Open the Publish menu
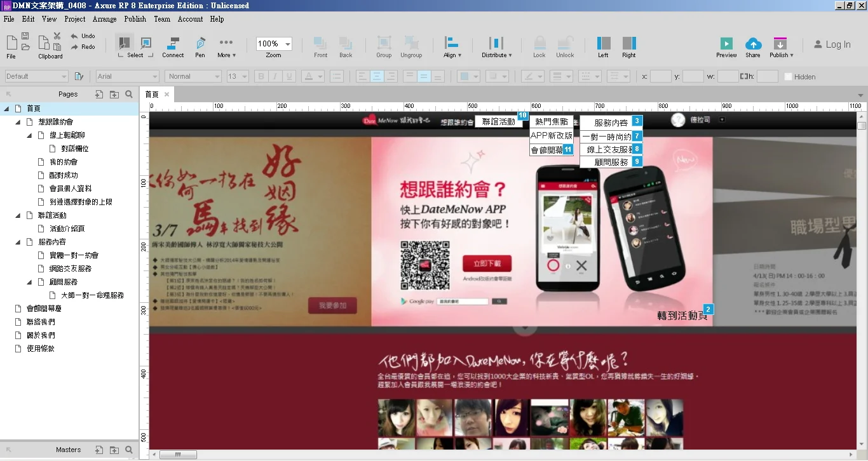868x461 pixels. [x=135, y=19]
